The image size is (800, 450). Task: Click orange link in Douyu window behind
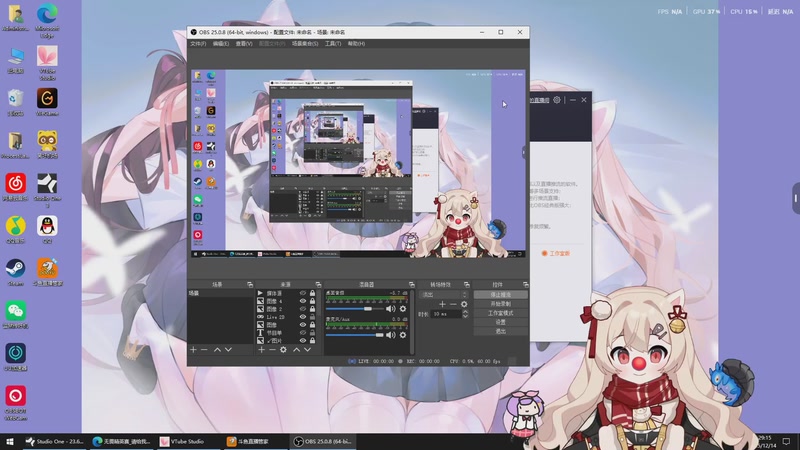tap(556, 253)
